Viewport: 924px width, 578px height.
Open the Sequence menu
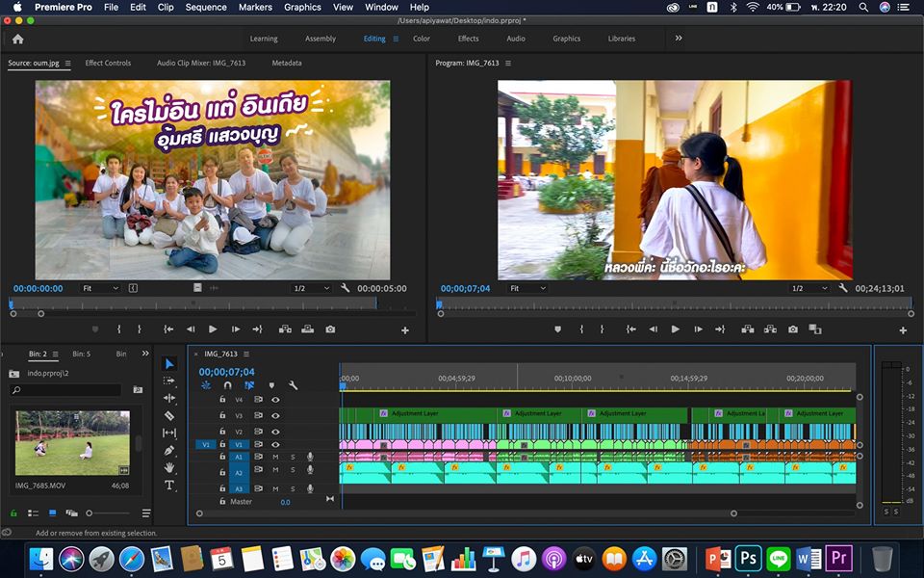pos(205,7)
